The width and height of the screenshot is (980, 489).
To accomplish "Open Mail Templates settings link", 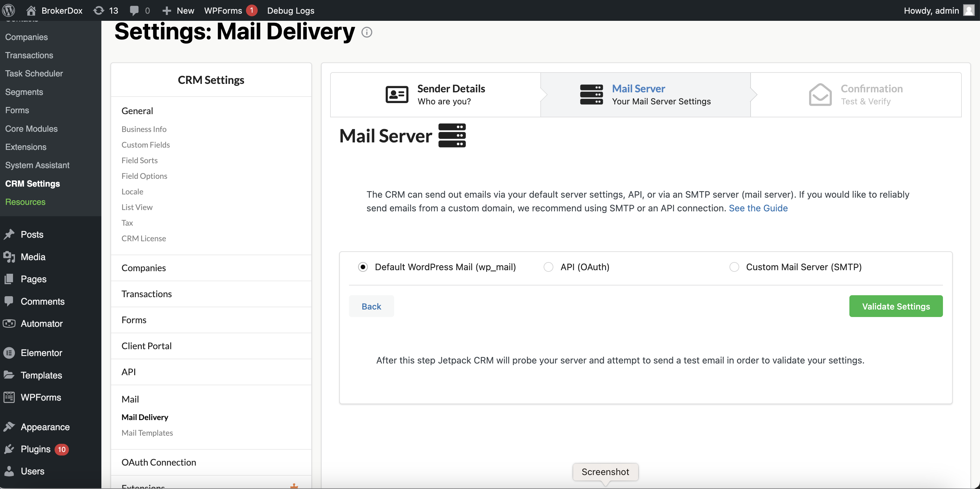I will 147,433.
